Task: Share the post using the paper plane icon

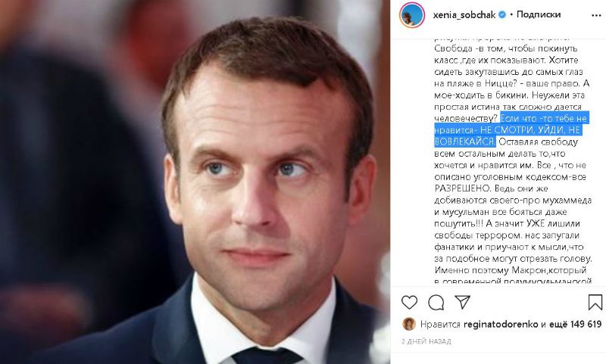Action: coord(462,302)
